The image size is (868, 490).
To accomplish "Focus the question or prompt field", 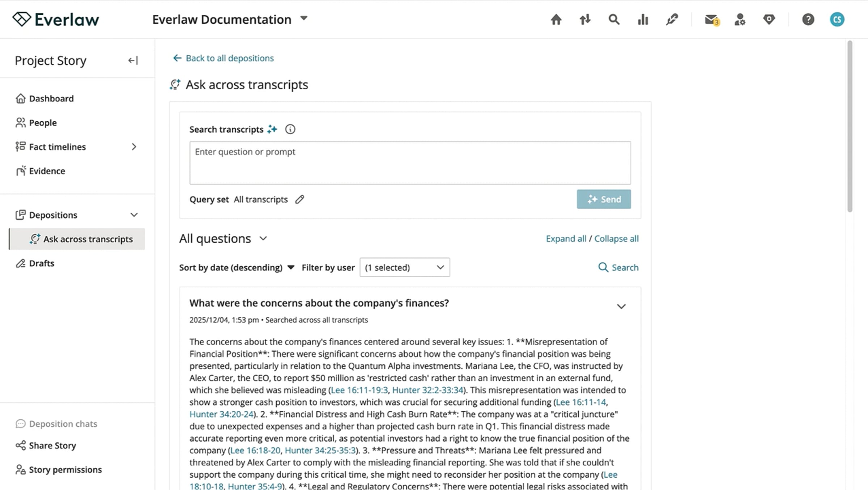I will pyautogui.click(x=410, y=163).
